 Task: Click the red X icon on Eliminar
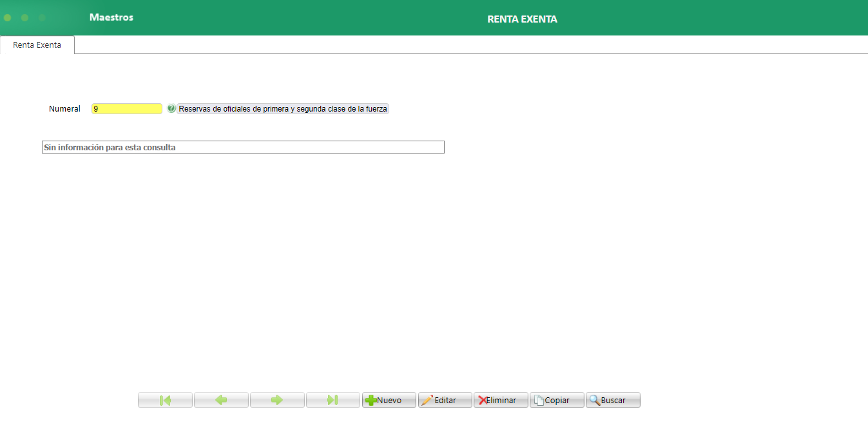coord(483,400)
